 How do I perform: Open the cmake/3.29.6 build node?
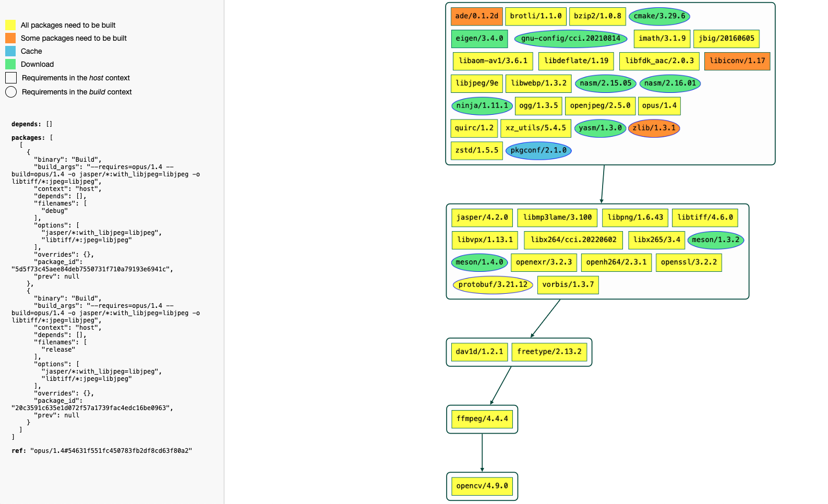point(659,16)
